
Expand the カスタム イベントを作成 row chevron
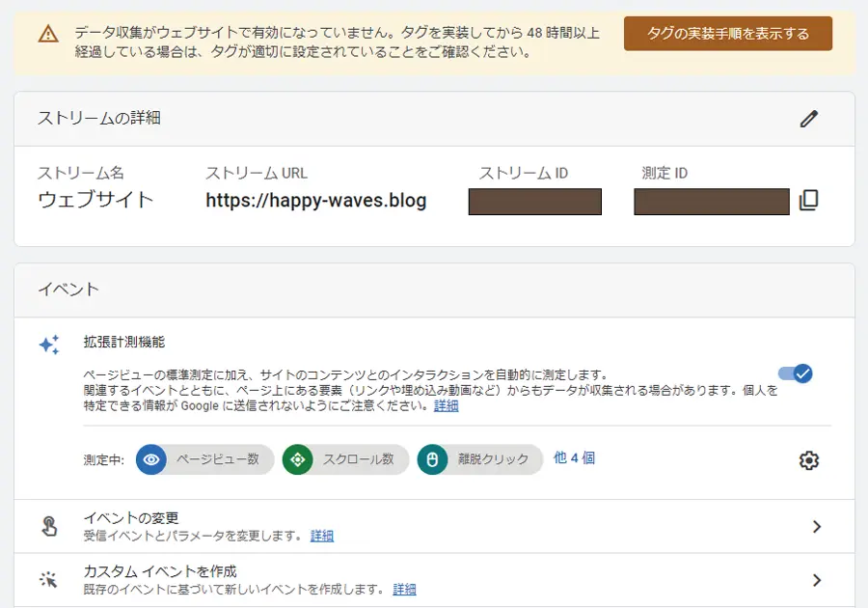point(816,580)
